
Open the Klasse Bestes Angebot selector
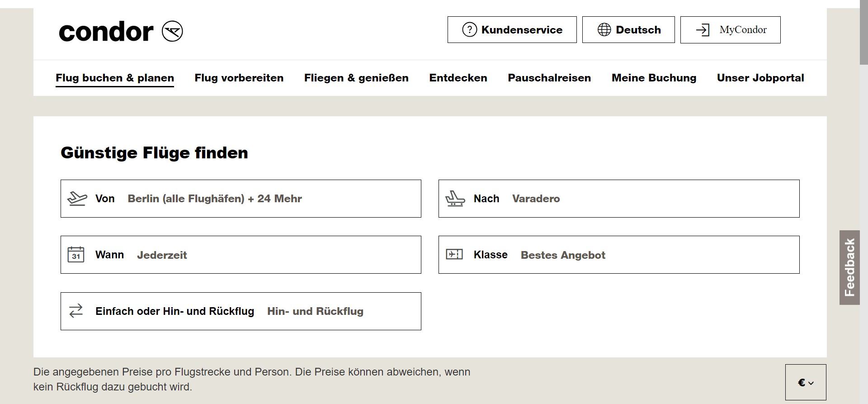[618, 255]
